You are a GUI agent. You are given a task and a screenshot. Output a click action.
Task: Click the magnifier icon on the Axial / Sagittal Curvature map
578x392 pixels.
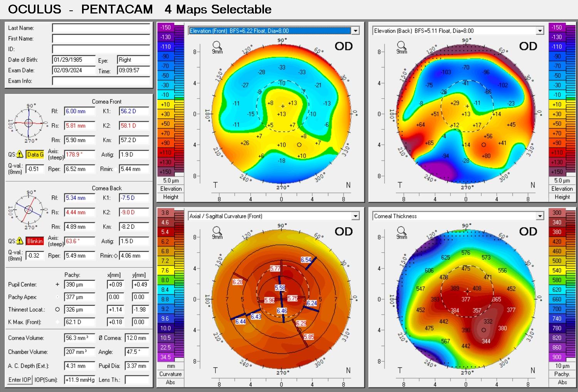coord(217,230)
